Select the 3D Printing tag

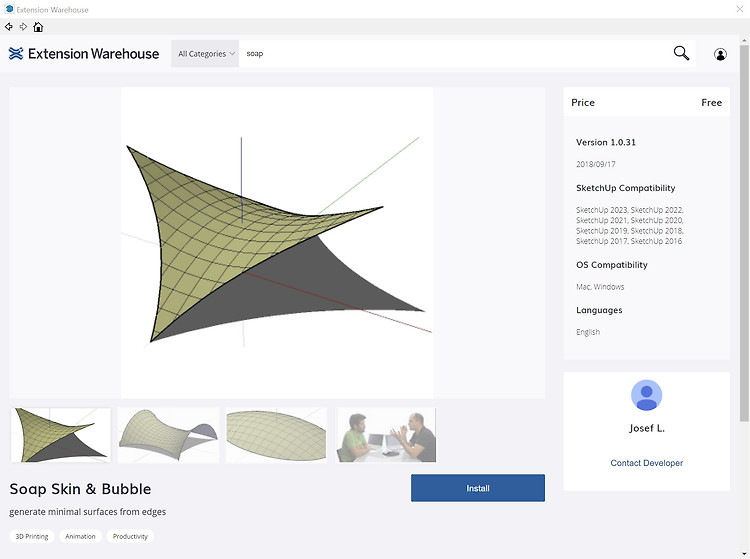point(32,537)
